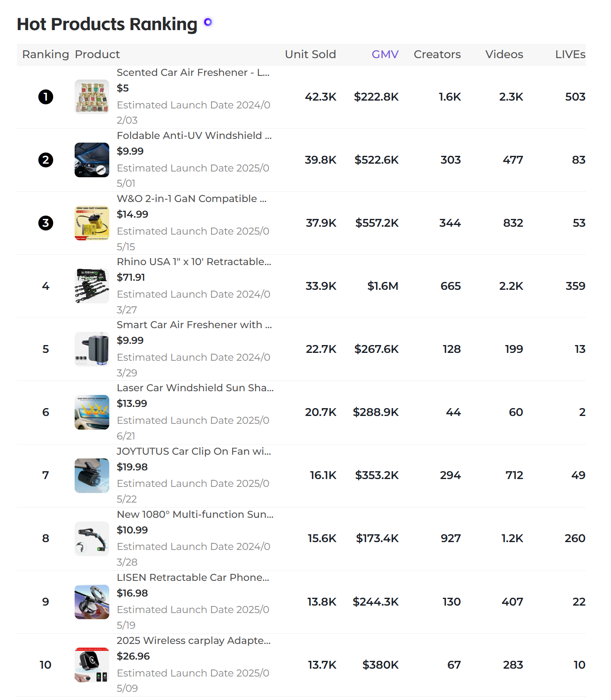
Task: Sort by Videos column header
Action: click(504, 54)
